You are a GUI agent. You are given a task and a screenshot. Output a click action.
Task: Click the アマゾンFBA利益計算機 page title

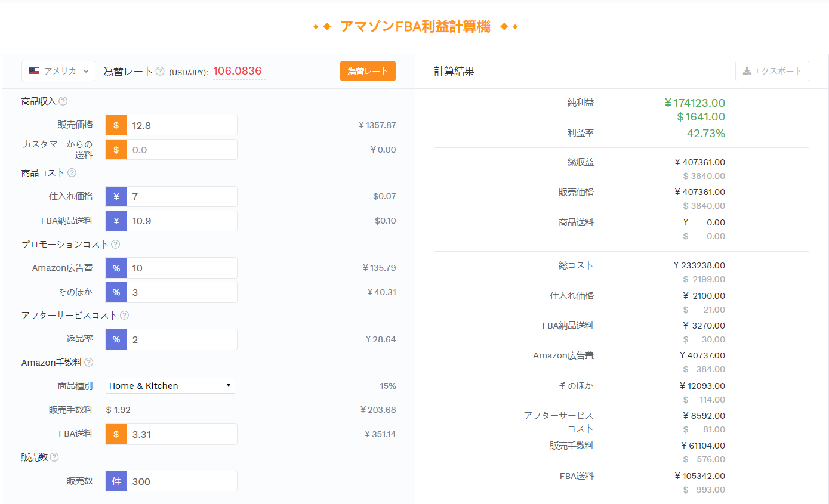[x=415, y=27]
